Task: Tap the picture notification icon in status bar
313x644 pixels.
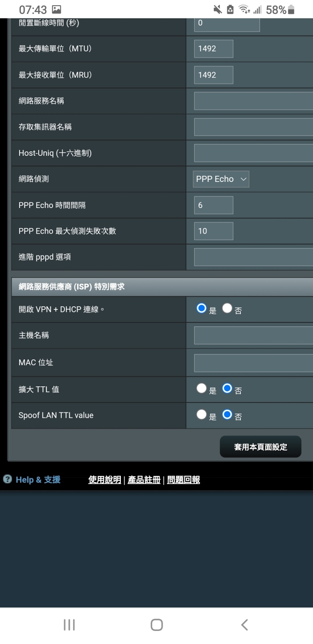Action: coord(56,9)
